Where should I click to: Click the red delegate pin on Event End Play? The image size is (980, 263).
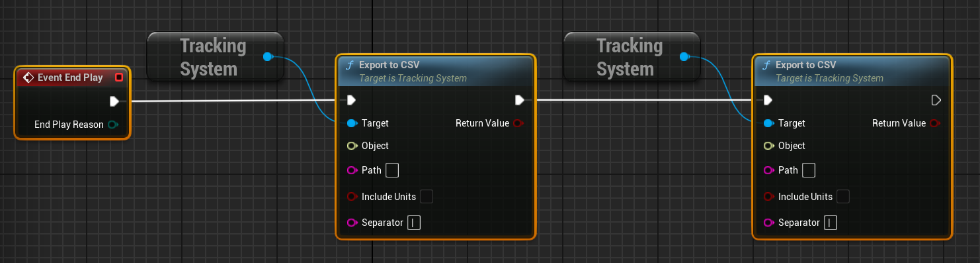119,78
